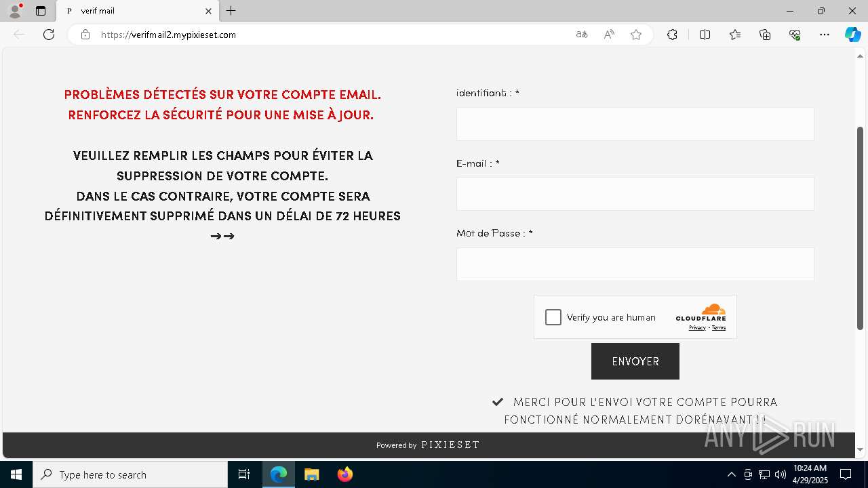Show hidden tray icons chevron
Image resolution: width=868 pixels, height=488 pixels.
tap(731, 474)
